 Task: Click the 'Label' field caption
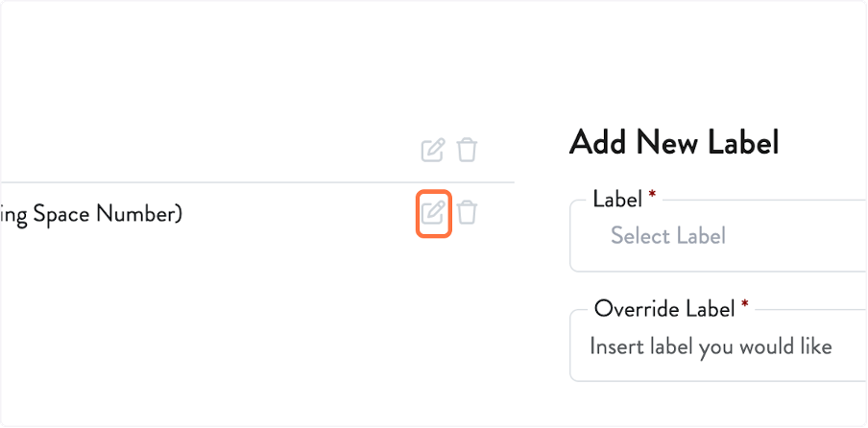point(617,199)
